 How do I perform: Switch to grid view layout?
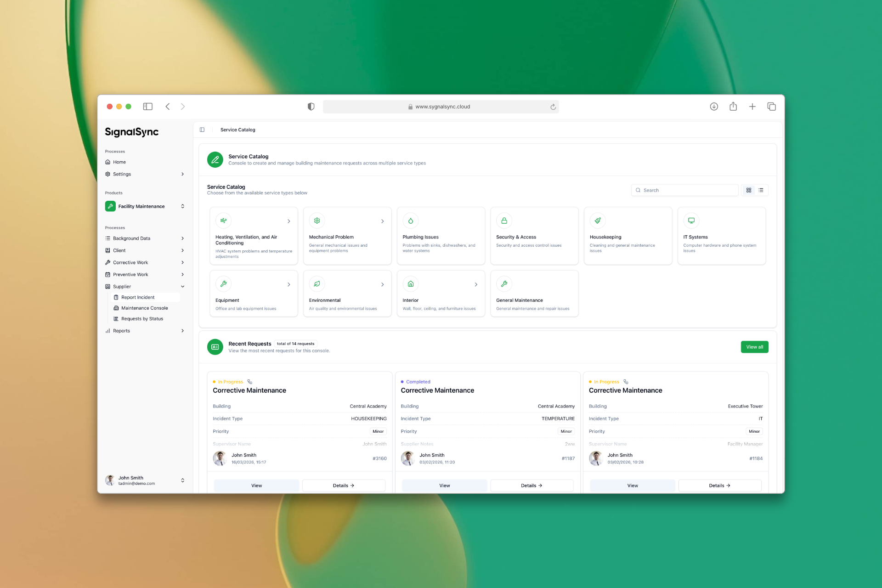pyautogui.click(x=749, y=190)
